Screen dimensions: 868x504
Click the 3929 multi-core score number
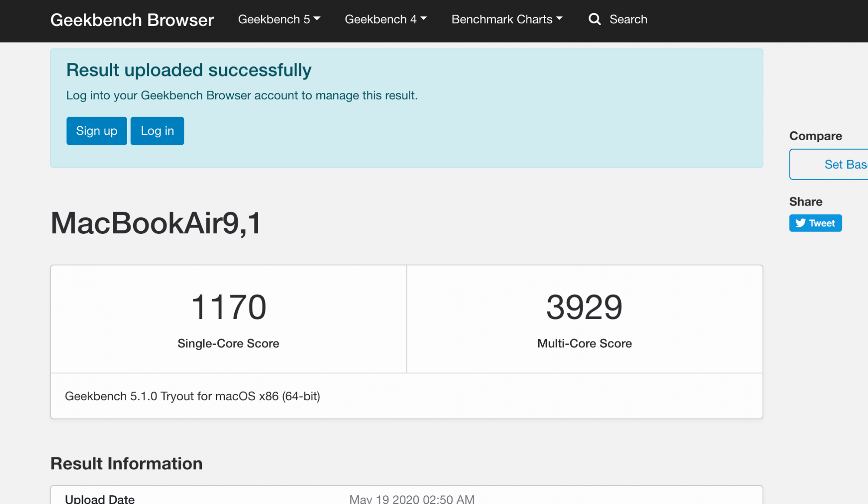584,307
